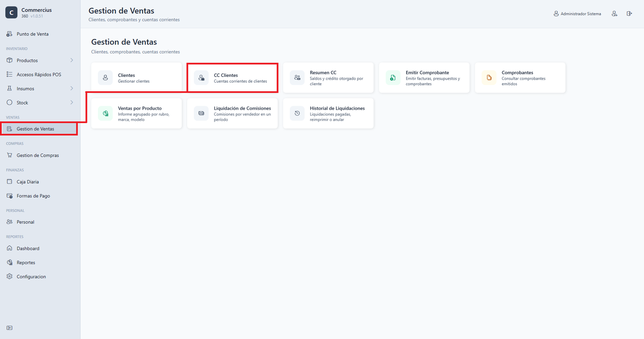Click the Historial de Liquidaciones clock icon
Screen dimensions: 644x339
(297, 113)
